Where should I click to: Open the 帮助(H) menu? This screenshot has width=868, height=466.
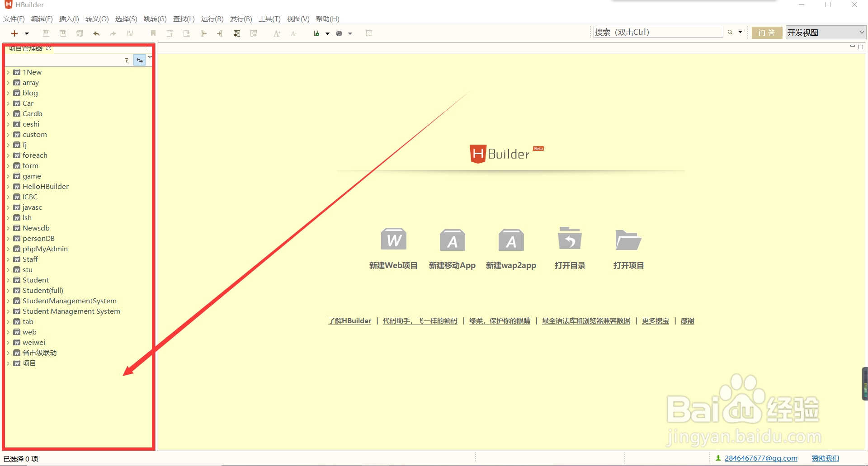pos(327,19)
